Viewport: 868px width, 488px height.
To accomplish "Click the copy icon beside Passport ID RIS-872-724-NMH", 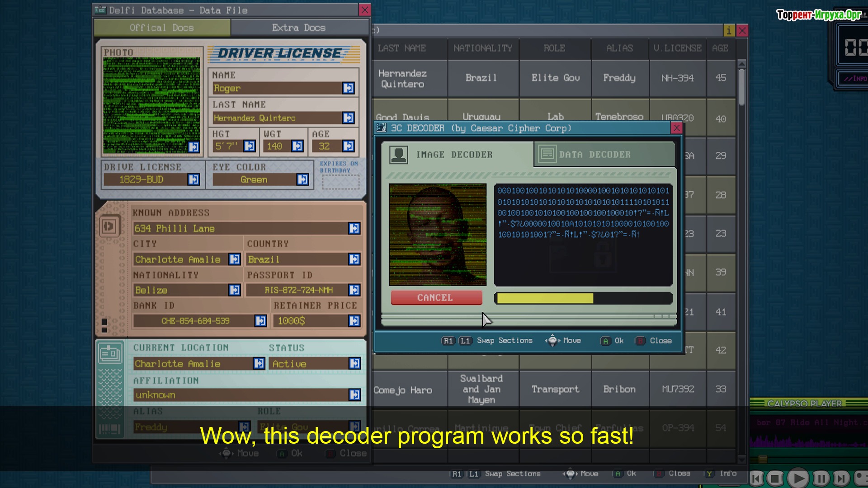I will 354,290.
